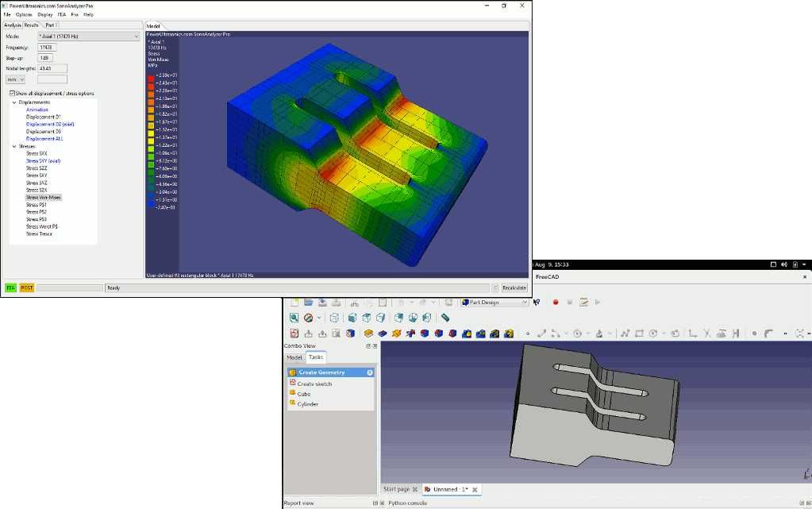Click Cube in Create Geometry tasks

pyautogui.click(x=304, y=395)
